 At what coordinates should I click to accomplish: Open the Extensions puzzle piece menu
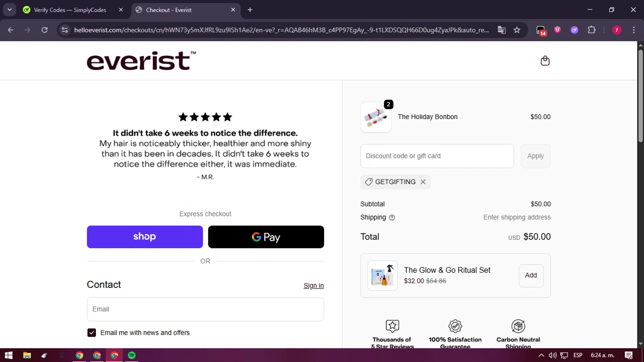592,30
